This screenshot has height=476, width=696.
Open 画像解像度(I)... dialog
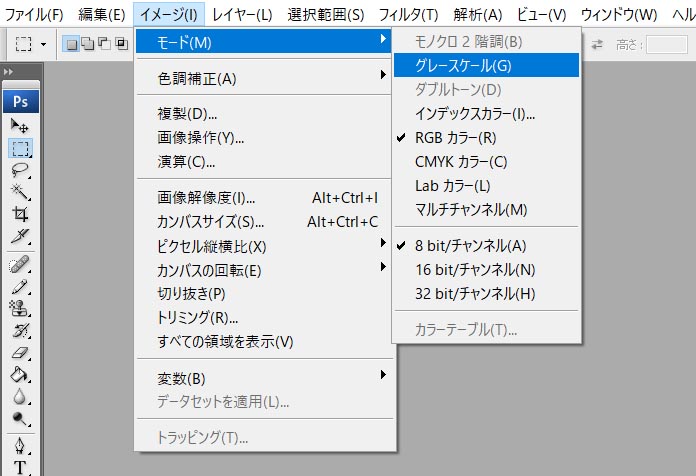263,198
